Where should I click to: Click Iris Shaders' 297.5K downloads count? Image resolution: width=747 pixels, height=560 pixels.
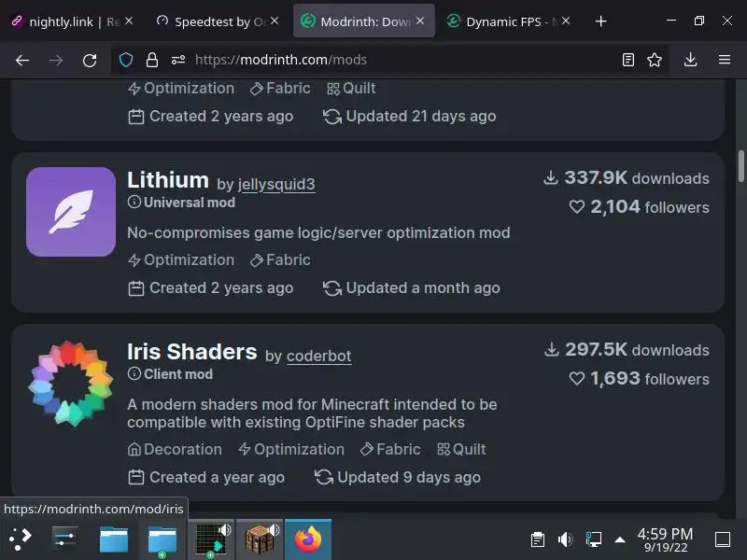pyautogui.click(x=626, y=350)
